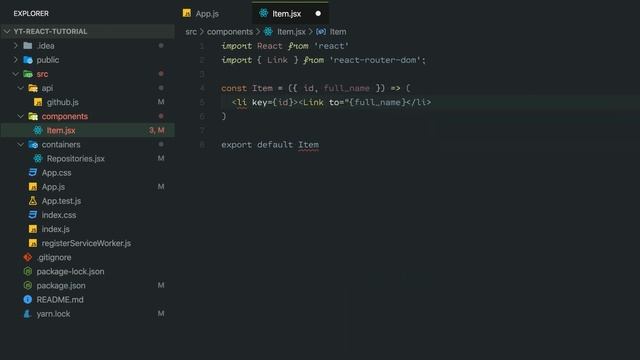The width and height of the screenshot is (640, 360).
Task: Click the flask test icon beside App.test.js
Action: pos(33,201)
